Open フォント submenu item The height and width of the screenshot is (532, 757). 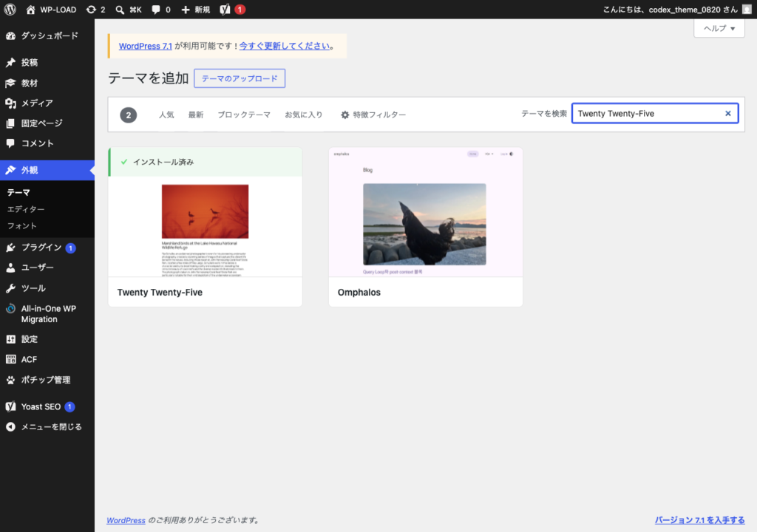pyautogui.click(x=21, y=226)
